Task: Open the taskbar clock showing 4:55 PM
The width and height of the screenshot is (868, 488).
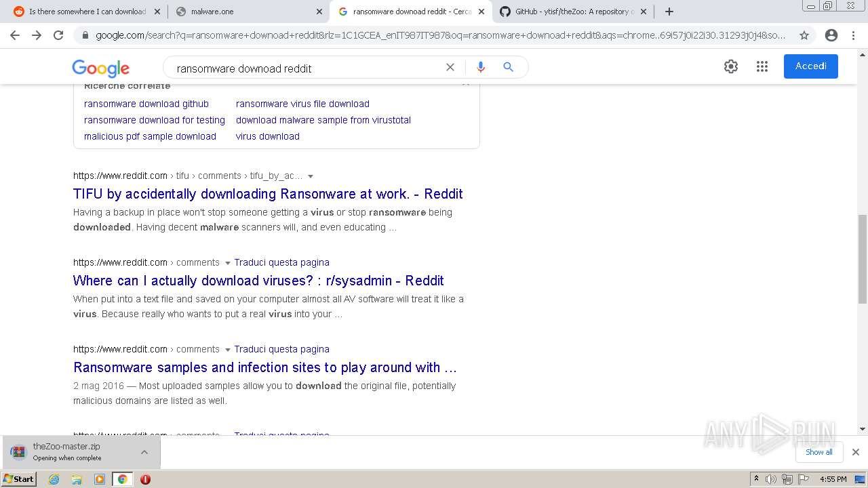Action: pyautogui.click(x=833, y=479)
